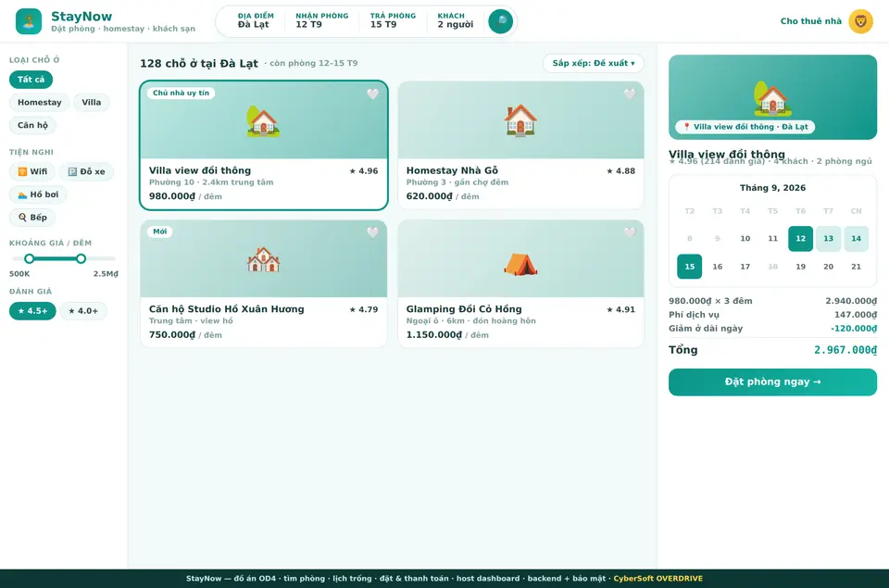889x588 pixels.
Task: Favorite Căn hộ Studio Hồ Xuân Hương heart
Action: [x=372, y=232]
